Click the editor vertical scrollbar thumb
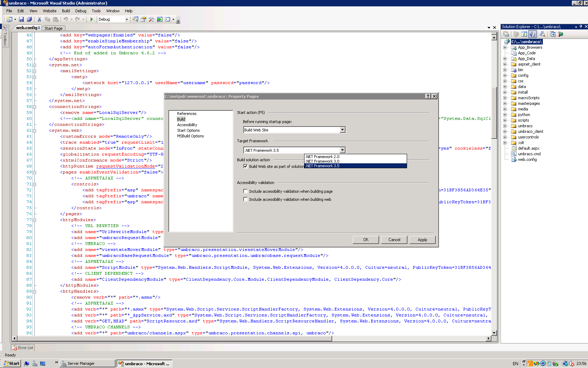 click(x=494, y=112)
